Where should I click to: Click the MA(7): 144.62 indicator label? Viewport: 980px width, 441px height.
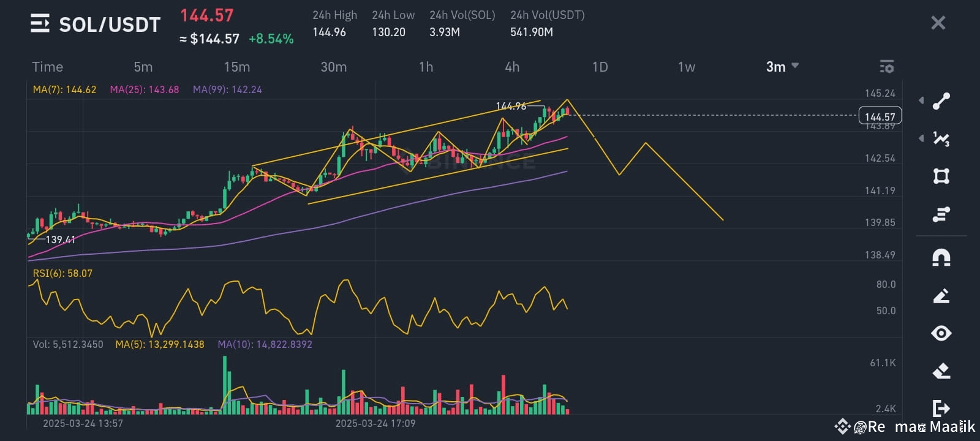[64, 89]
